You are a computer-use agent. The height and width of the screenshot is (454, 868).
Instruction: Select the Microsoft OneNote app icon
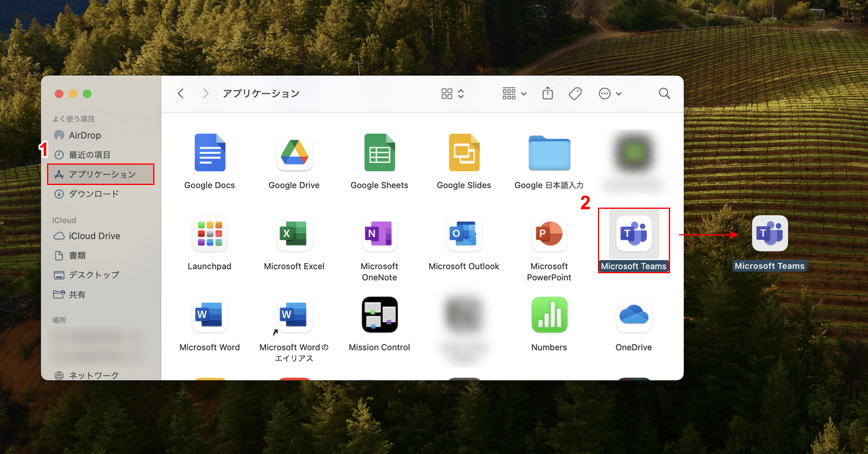click(x=380, y=233)
